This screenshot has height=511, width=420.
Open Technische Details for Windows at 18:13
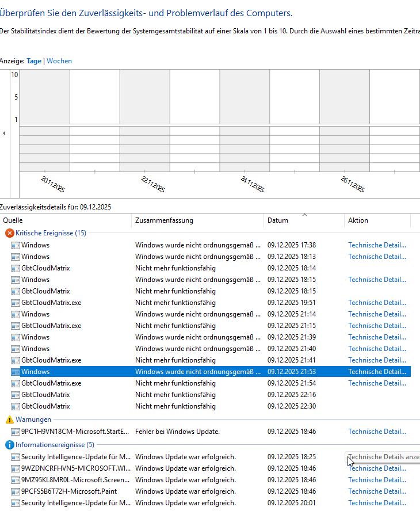coord(377,257)
